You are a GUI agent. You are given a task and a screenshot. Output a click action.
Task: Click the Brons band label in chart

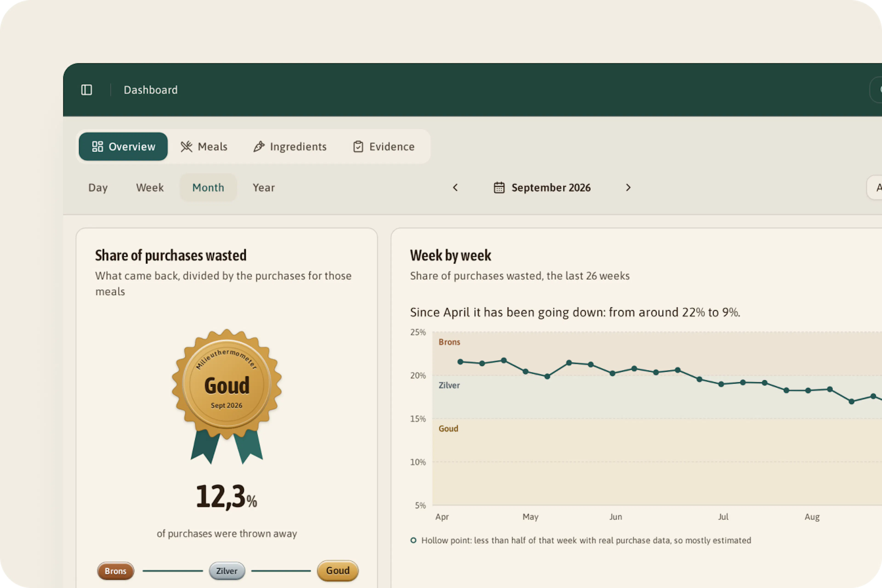point(449,342)
